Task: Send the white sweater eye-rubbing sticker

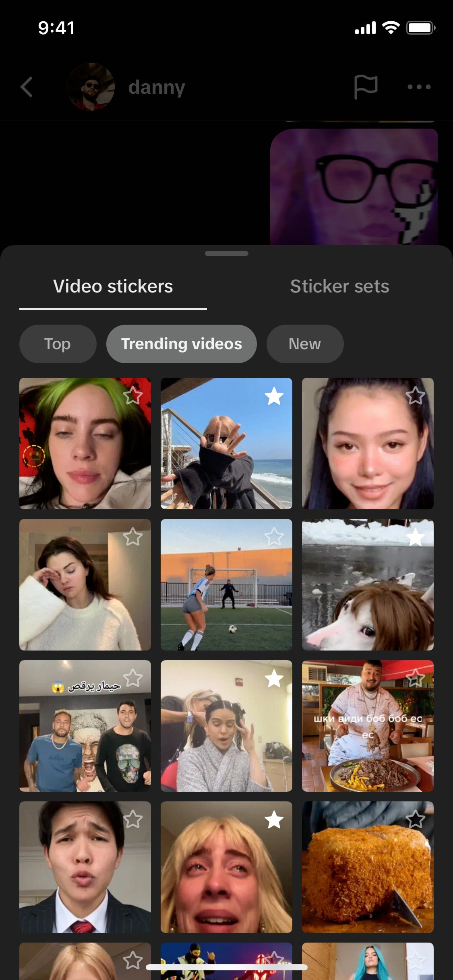Action: tap(85, 585)
